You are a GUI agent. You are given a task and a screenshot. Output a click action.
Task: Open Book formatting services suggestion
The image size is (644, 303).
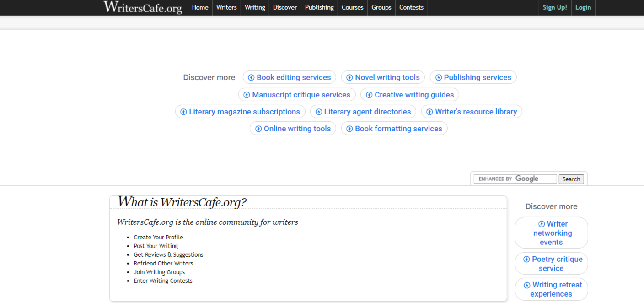pyautogui.click(x=394, y=129)
